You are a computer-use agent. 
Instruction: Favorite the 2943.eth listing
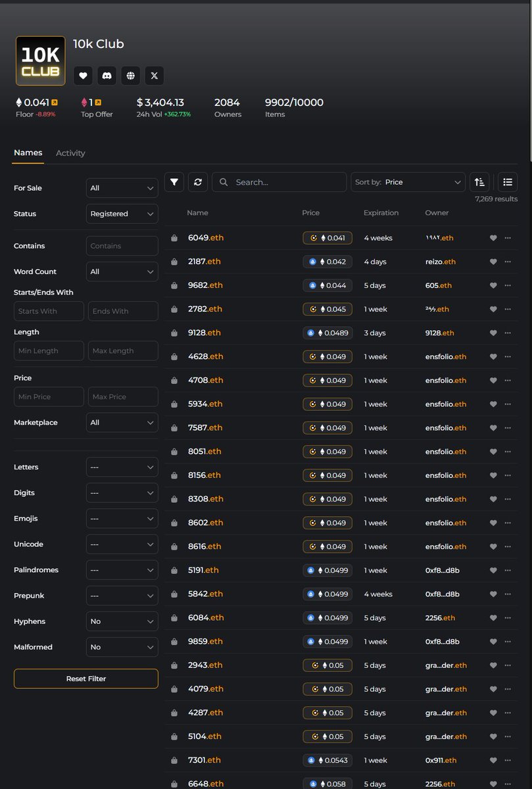click(493, 665)
